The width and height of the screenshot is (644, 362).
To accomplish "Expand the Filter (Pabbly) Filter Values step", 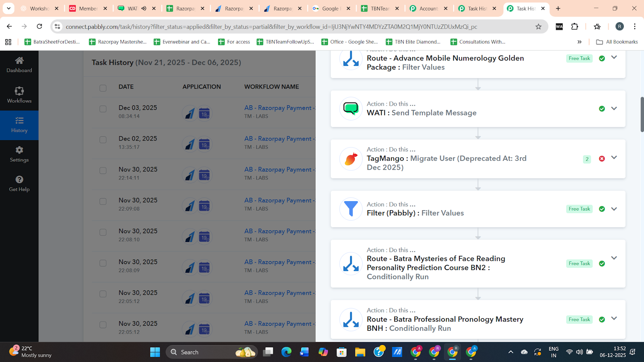I will pos(614,209).
